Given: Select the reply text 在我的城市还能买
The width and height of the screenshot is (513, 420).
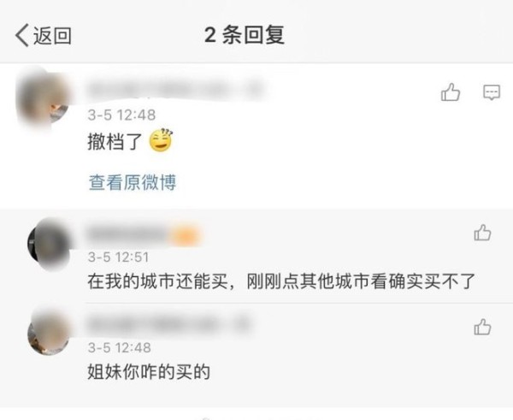Looking at the screenshot, I should point(157,281).
